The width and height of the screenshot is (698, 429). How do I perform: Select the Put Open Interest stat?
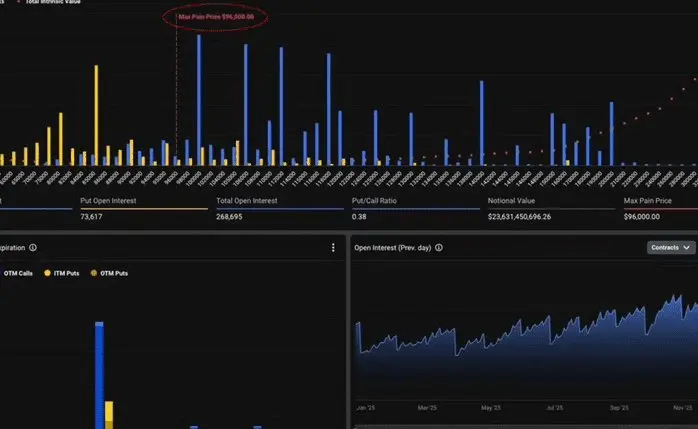[x=144, y=209]
